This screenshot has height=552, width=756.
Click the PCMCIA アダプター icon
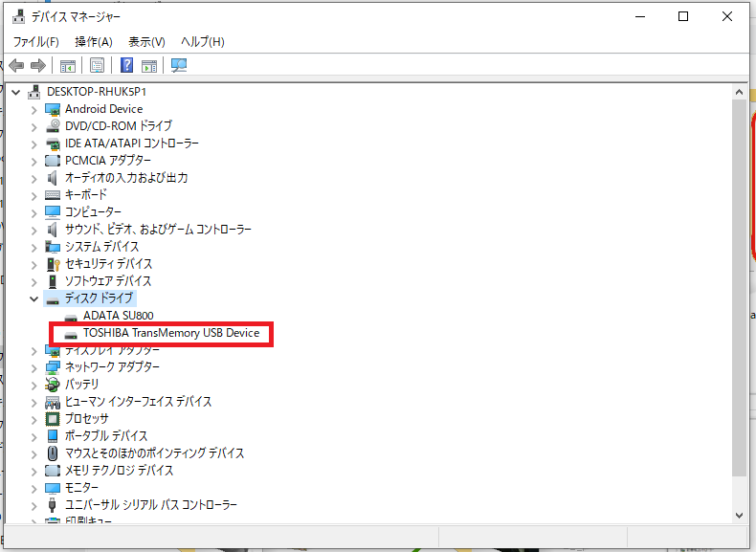point(53,161)
